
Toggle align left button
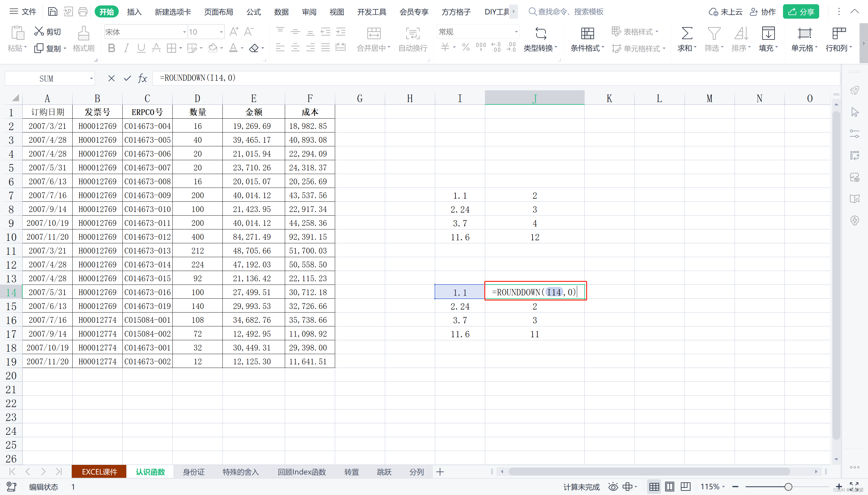click(280, 48)
